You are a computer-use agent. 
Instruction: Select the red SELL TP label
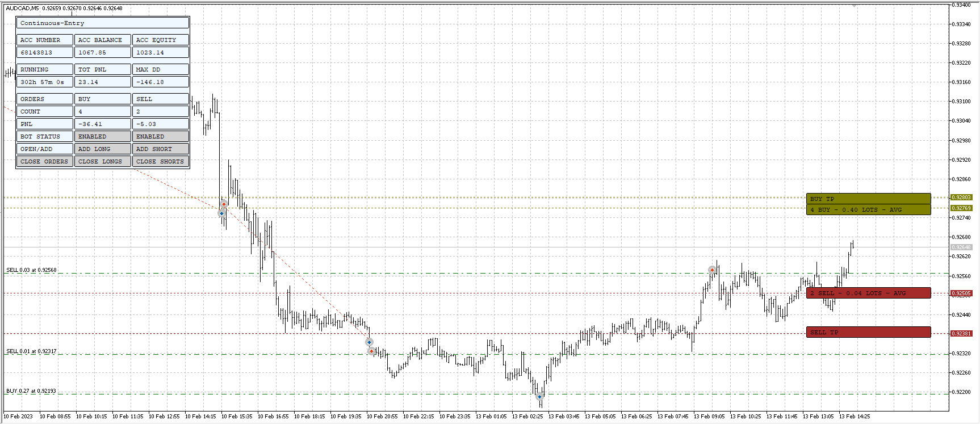click(868, 333)
